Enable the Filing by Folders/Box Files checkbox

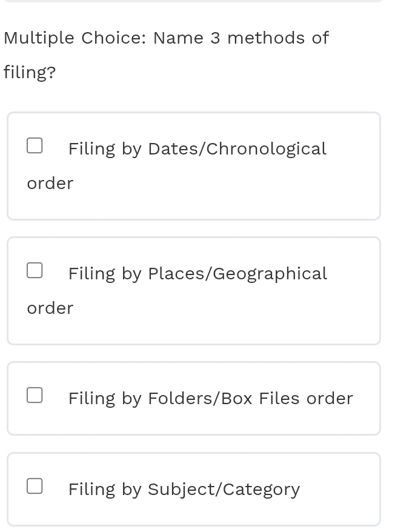35,395
